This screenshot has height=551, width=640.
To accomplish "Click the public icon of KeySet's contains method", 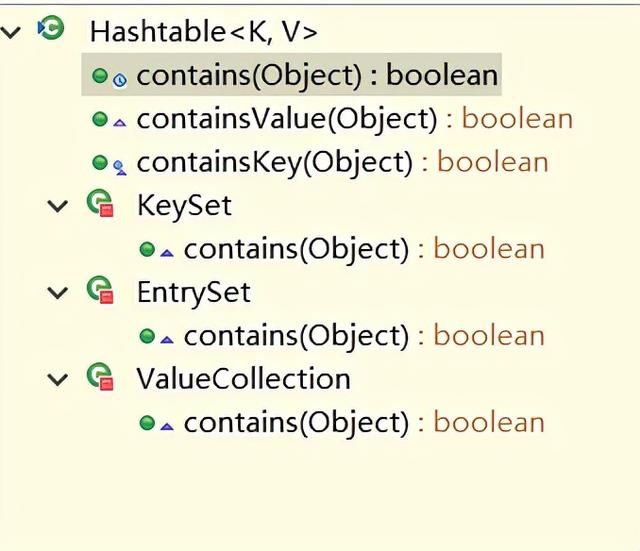I will pyautogui.click(x=147, y=249).
